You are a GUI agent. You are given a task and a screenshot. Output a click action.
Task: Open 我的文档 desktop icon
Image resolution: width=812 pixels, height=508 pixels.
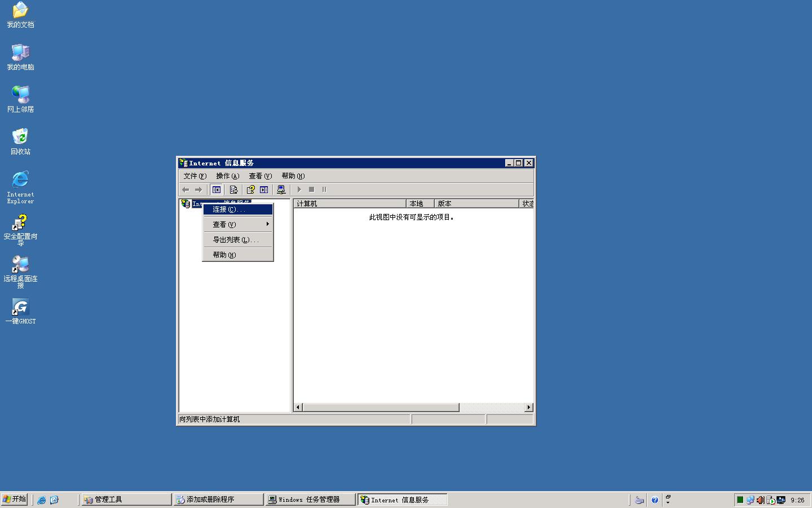20,15
